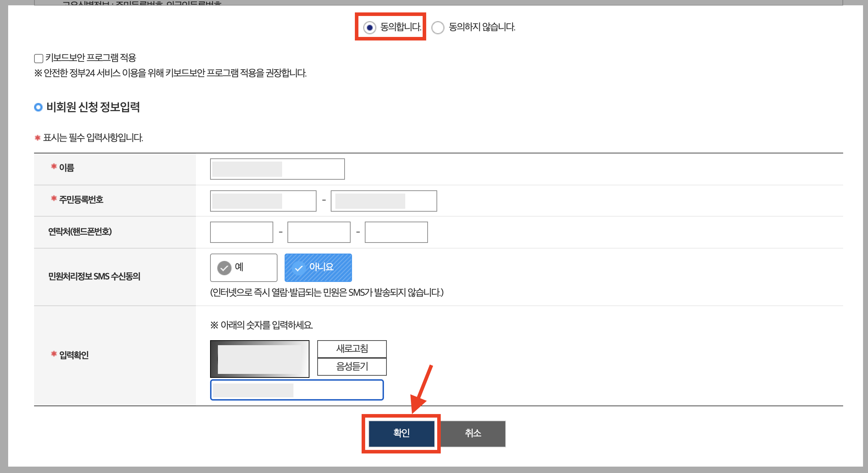Click middle phone number input box
Image resolution: width=868 pixels, height=473 pixels.
319,232
